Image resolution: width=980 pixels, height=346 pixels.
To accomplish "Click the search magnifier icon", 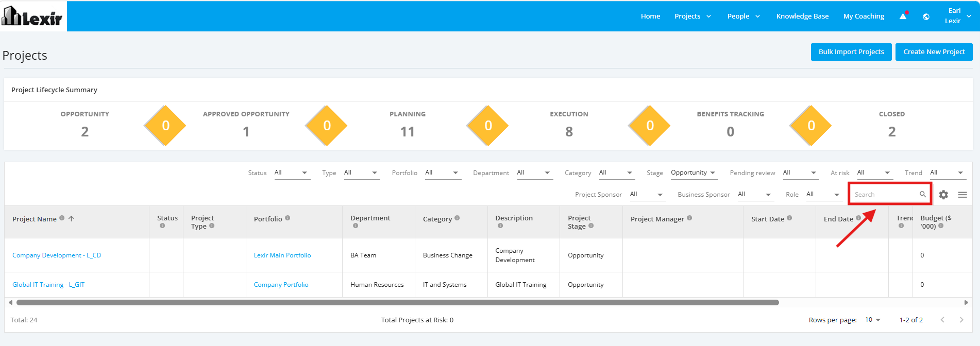I will click(x=923, y=194).
